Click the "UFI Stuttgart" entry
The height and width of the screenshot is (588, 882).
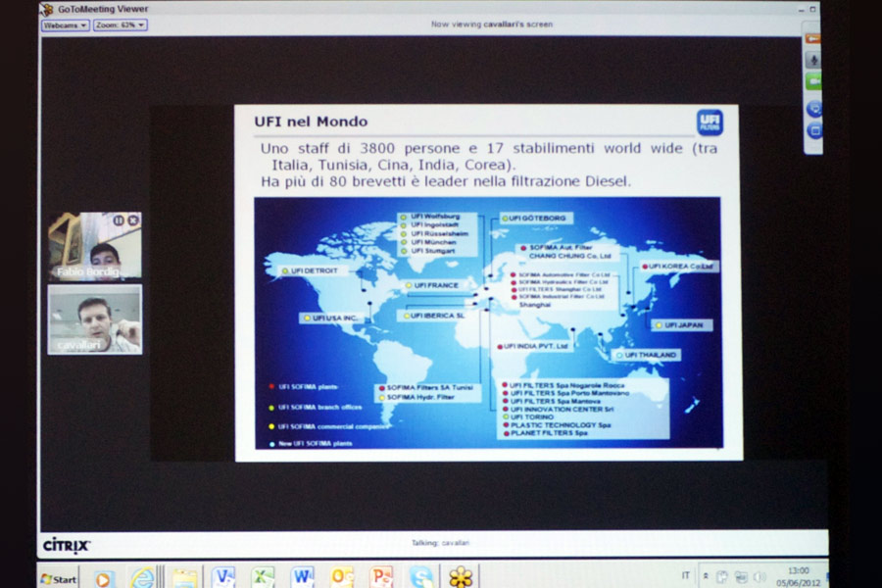coord(432,251)
